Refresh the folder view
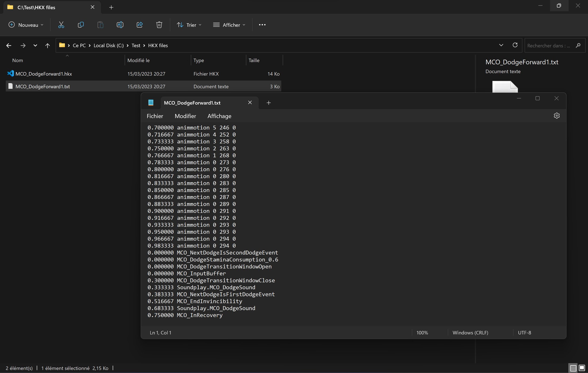The image size is (588, 373). pyautogui.click(x=515, y=45)
